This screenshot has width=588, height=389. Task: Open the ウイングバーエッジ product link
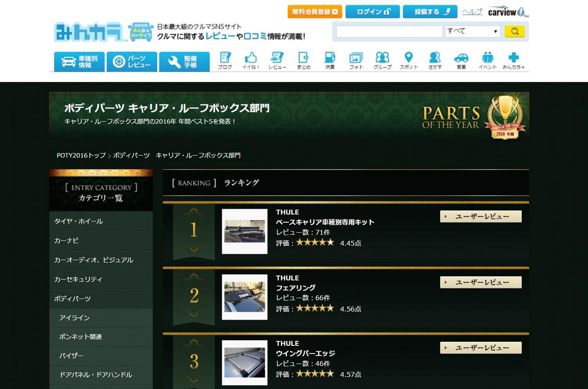coord(305,353)
